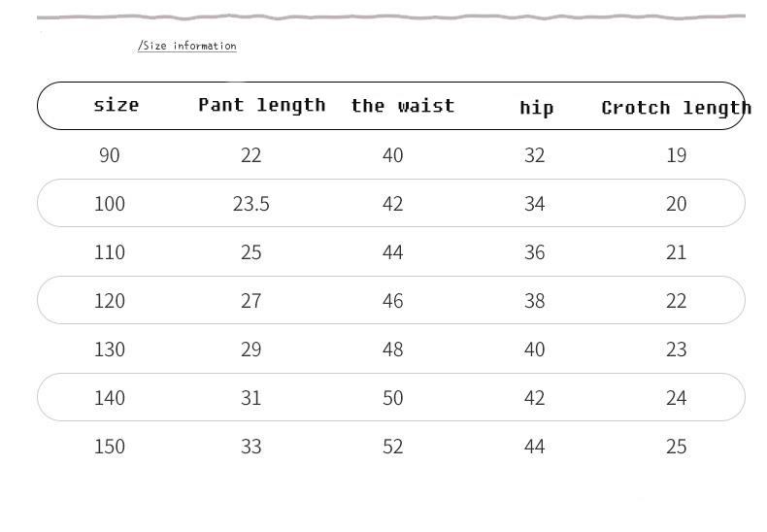Select the 'hip' column header
This screenshot has width=767, height=532.
tap(536, 108)
